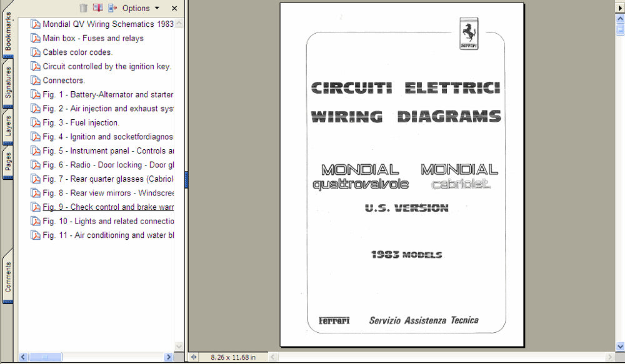Open the Cables color codes bookmark
The width and height of the screenshot is (625, 364).
coord(77,52)
